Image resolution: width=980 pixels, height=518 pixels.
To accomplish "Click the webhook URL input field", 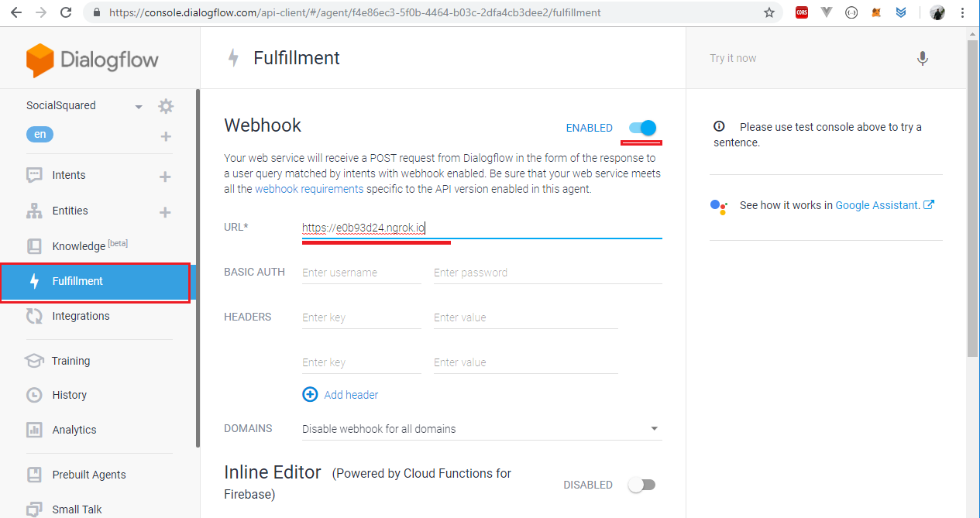I will point(480,228).
